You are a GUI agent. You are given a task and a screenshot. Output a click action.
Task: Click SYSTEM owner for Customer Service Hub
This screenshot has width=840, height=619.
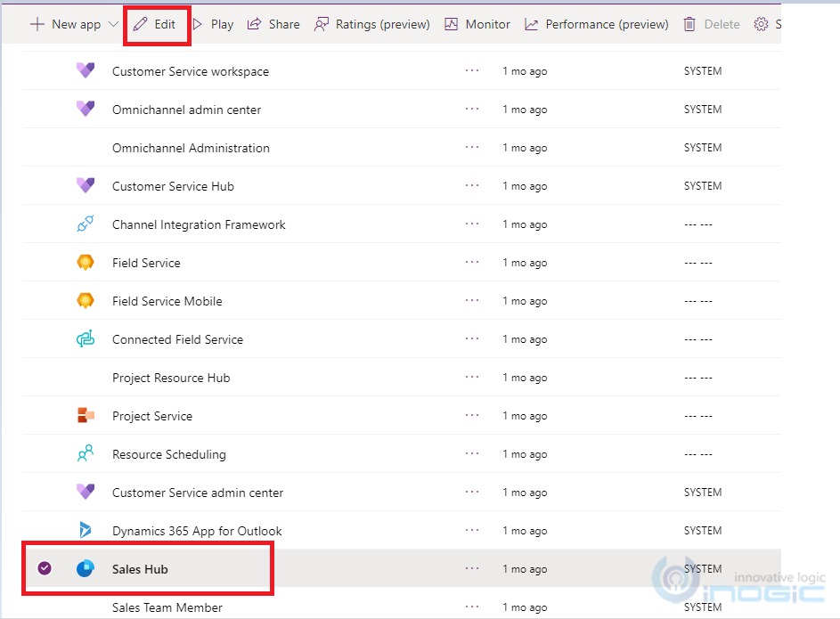pyautogui.click(x=702, y=186)
